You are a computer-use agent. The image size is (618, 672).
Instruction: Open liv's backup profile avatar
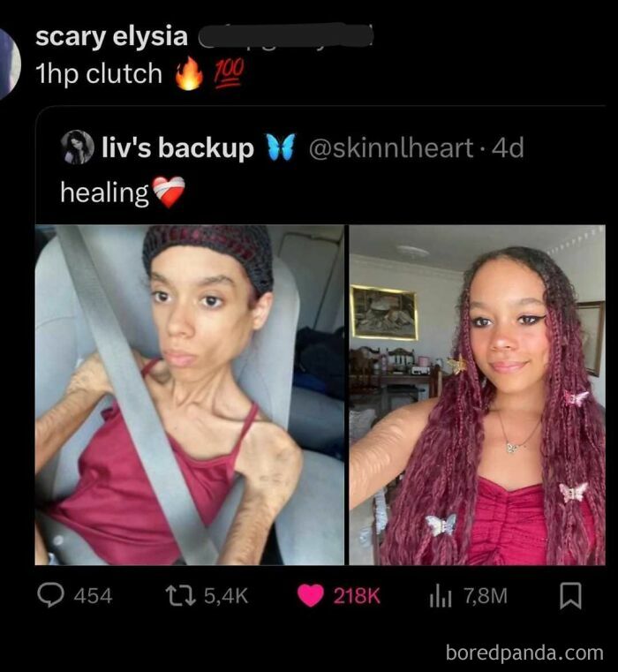coord(77,147)
